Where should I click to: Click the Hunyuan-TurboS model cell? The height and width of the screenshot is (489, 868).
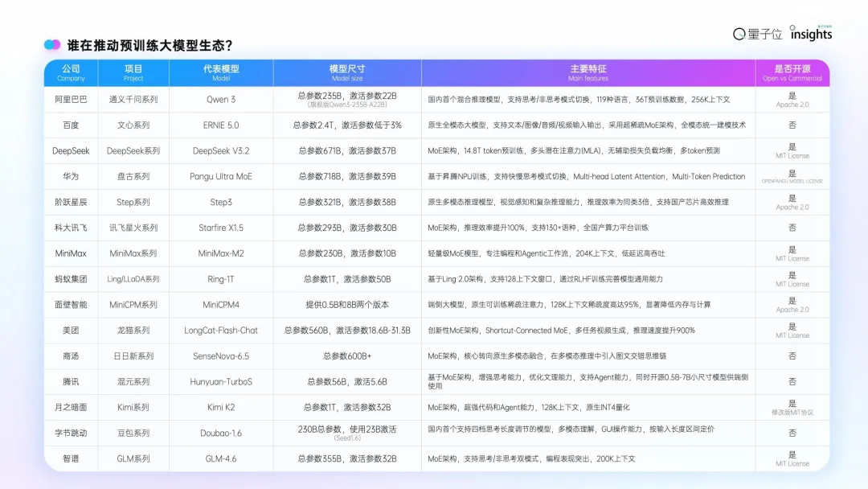pyautogui.click(x=221, y=381)
